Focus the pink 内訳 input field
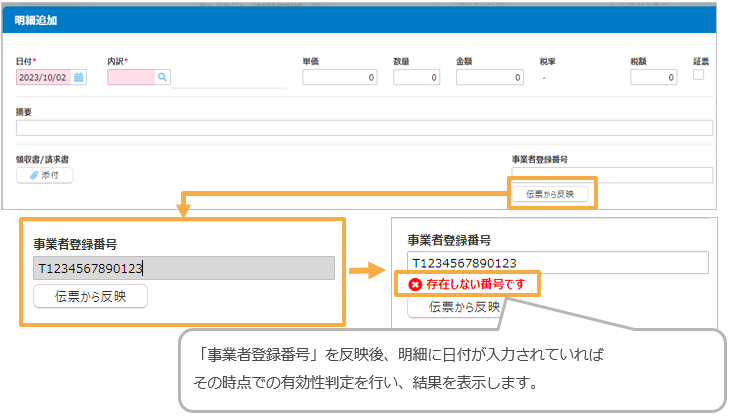 [x=130, y=77]
